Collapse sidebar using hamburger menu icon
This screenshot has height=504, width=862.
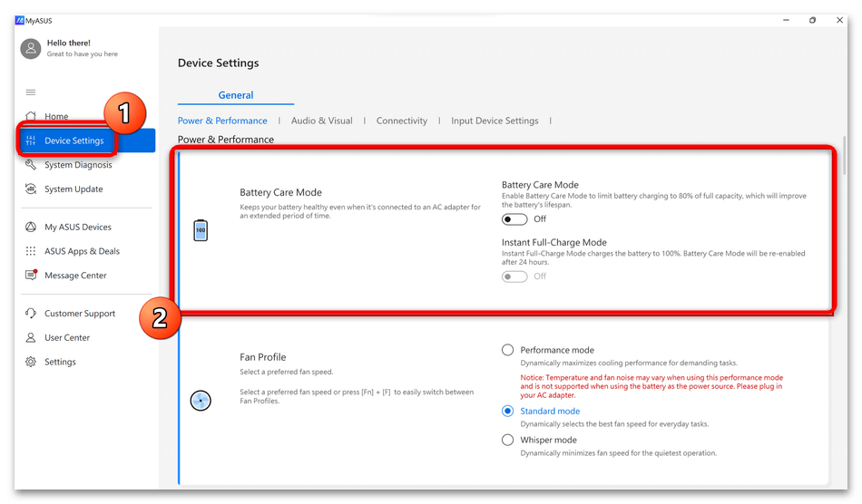point(31,92)
